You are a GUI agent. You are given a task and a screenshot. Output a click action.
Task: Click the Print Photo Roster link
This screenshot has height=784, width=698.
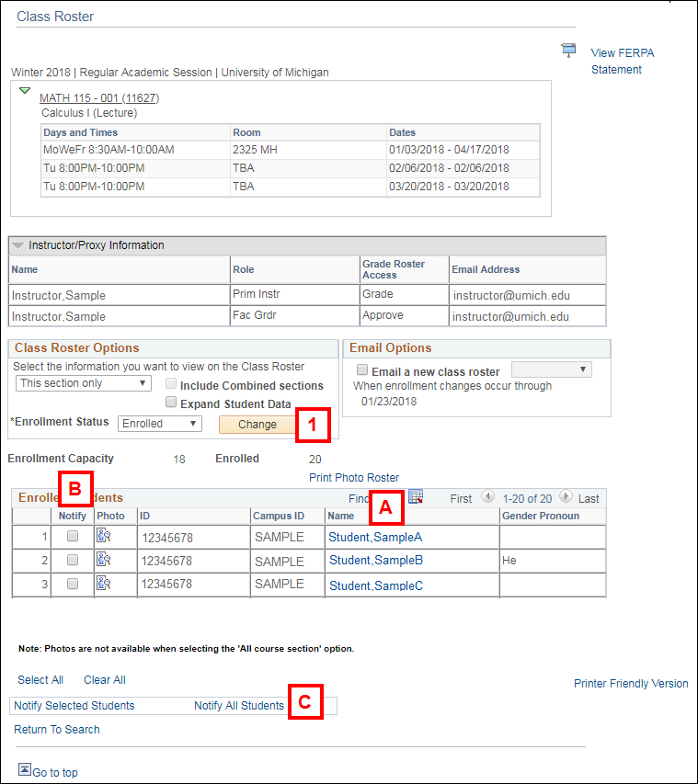pos(354,478)
